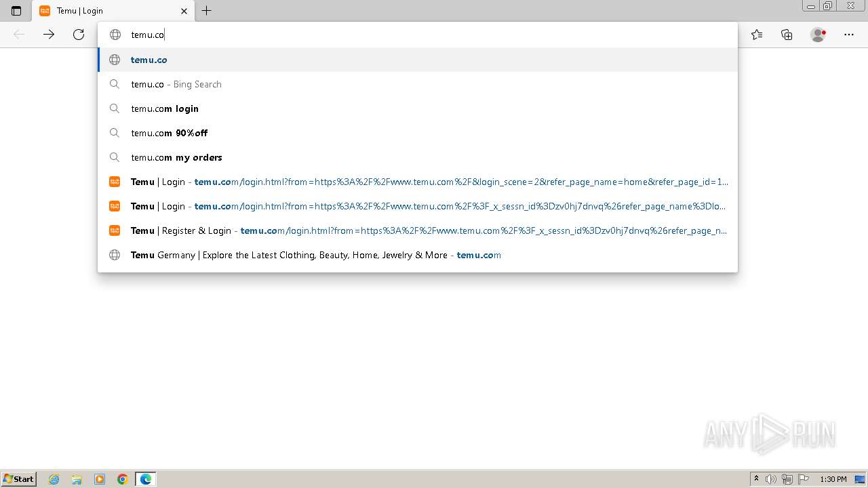Choose the temu.com my orders suggestion
868x488 pixels.
point(417,157)
